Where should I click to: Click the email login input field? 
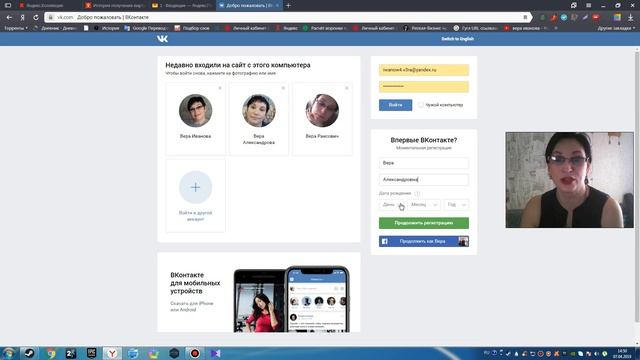[424, 70]
